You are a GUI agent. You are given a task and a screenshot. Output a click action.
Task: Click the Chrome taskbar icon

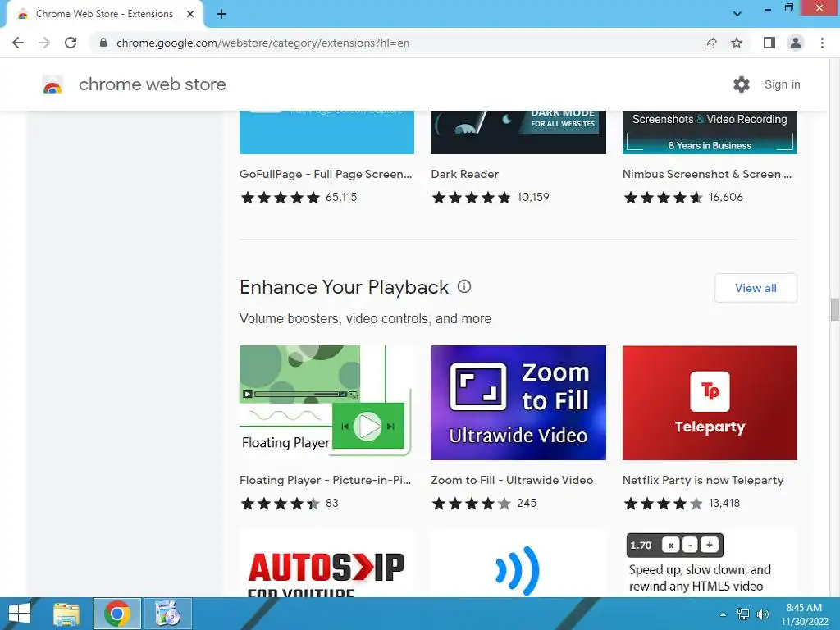click(x=116, y=614)
